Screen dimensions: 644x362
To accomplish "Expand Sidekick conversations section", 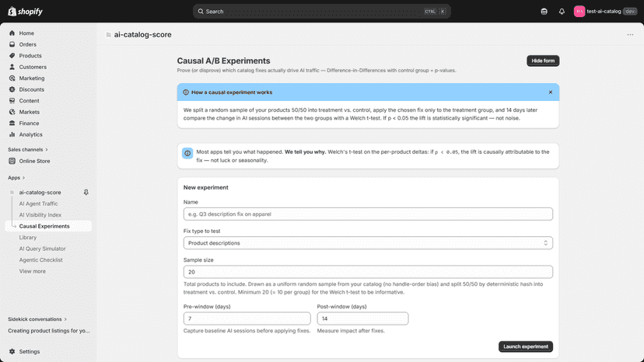I will [x=37, y=319].
